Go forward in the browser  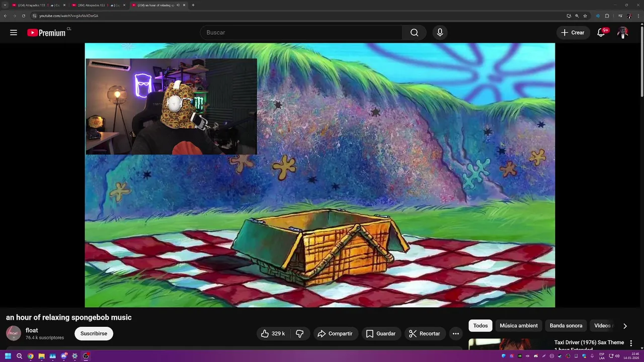pos(14,16)
